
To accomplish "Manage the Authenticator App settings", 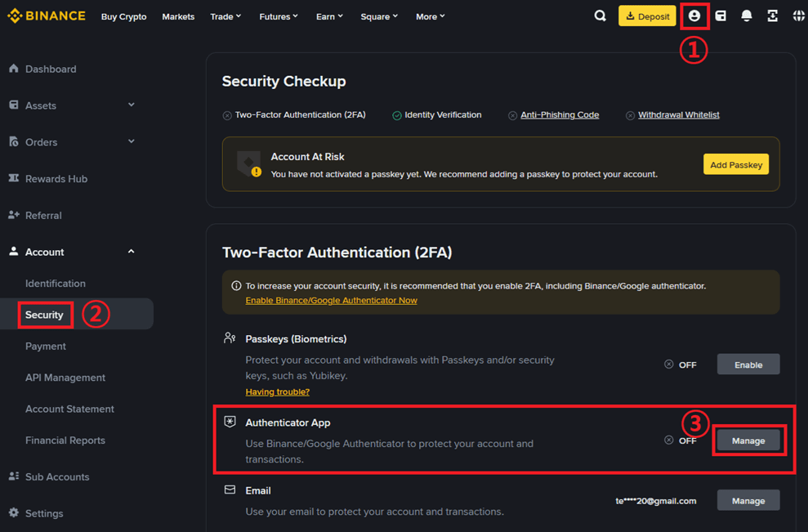I will (x=748, y=440).
